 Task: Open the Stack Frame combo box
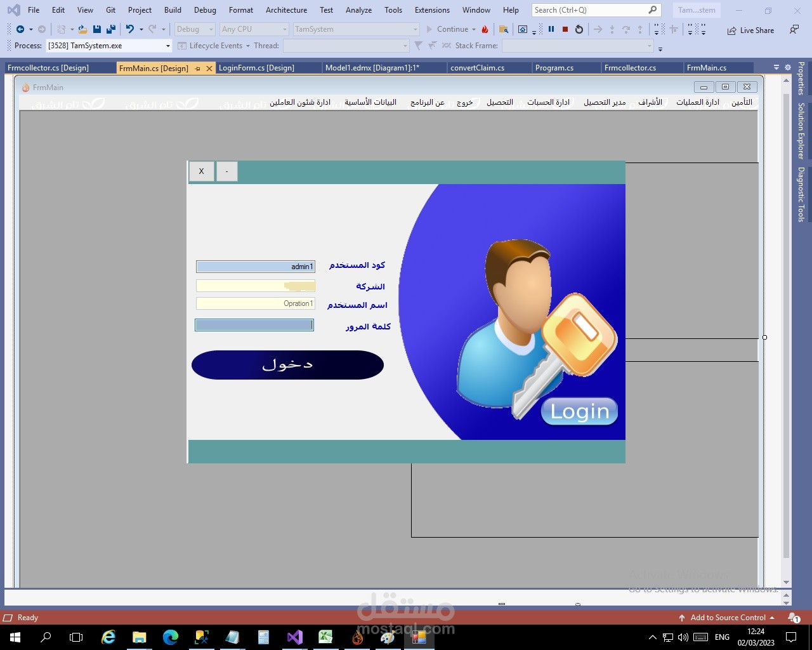click(577, 46)
